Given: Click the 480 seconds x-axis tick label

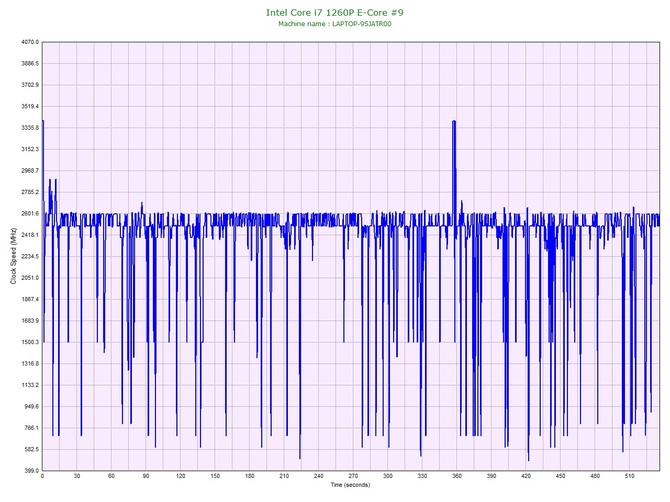Looking at the screenshot, I should pyautogui.click(x=595, y=476).
